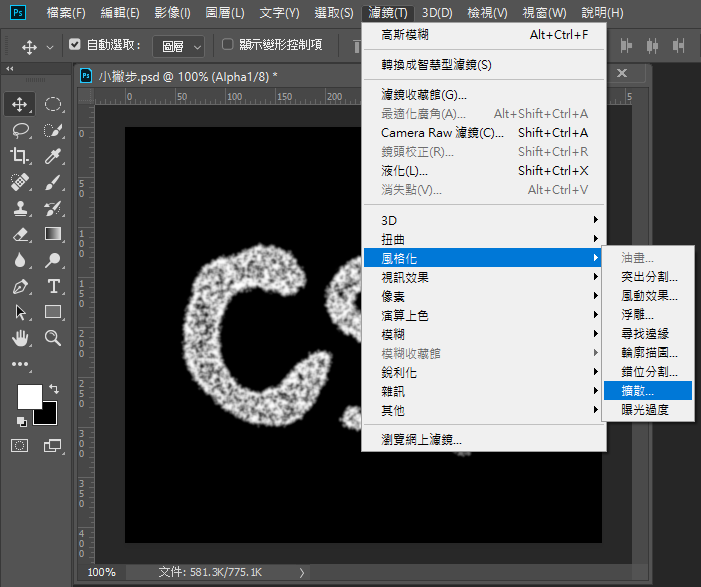701x587 pixels.
Task: Select the Pen tool
Action: click(20, 286)
